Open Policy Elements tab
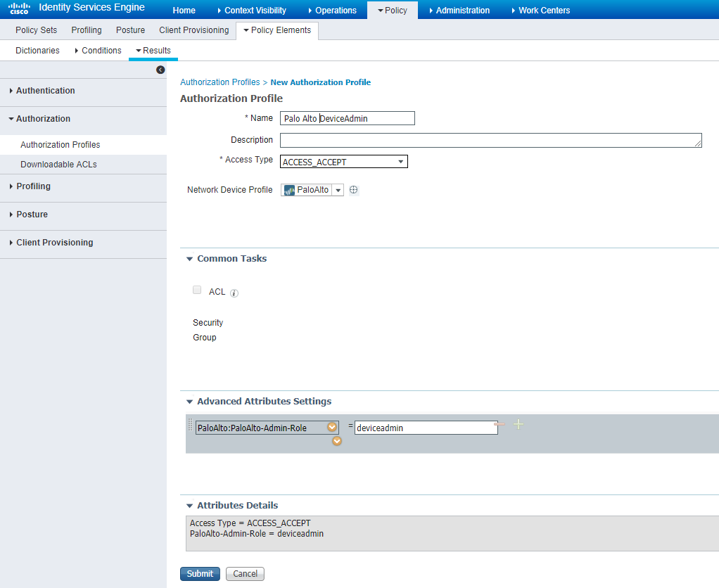The width and height of the screenshot is (719, 588). [x=277, y=30]
